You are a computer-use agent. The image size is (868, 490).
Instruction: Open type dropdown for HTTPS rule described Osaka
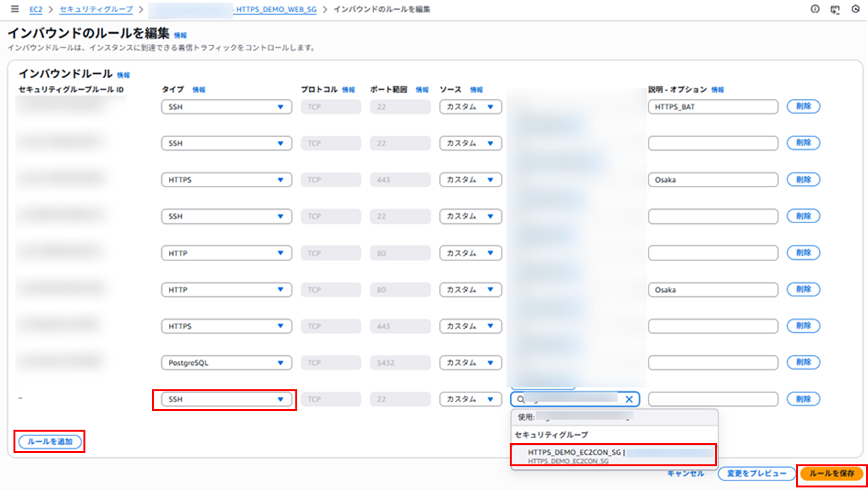227,180
